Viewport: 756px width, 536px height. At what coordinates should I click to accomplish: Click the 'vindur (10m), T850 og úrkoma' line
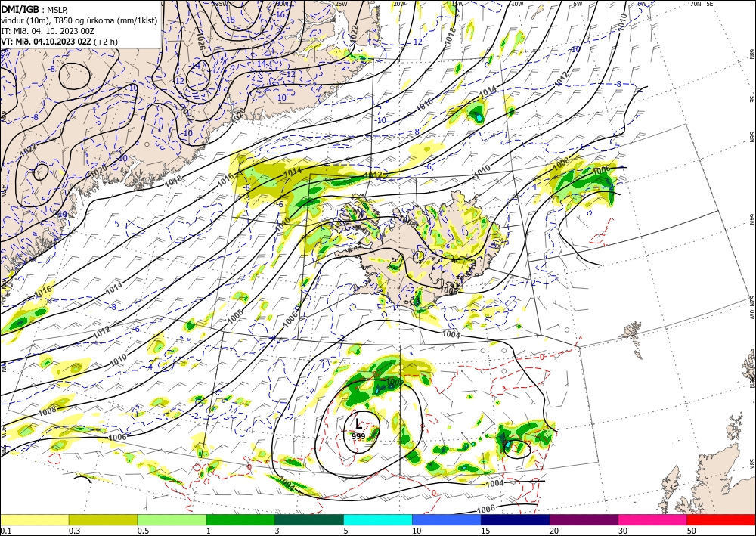79,20
